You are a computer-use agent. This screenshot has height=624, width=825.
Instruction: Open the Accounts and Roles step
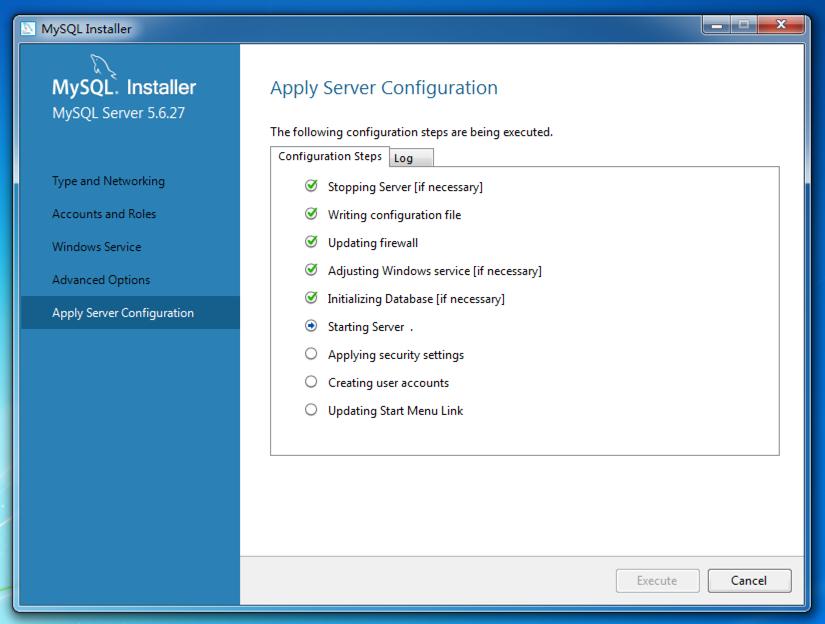[x=104, y=214]
